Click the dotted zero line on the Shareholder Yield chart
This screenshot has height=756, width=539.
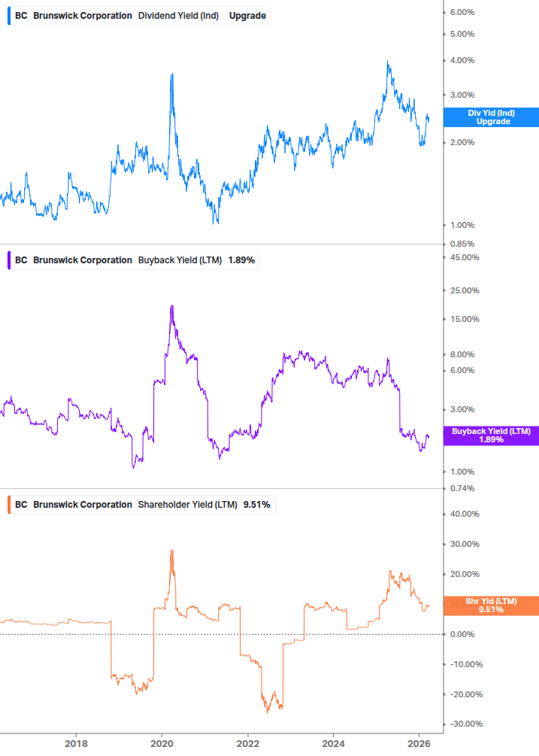[226, 634]
